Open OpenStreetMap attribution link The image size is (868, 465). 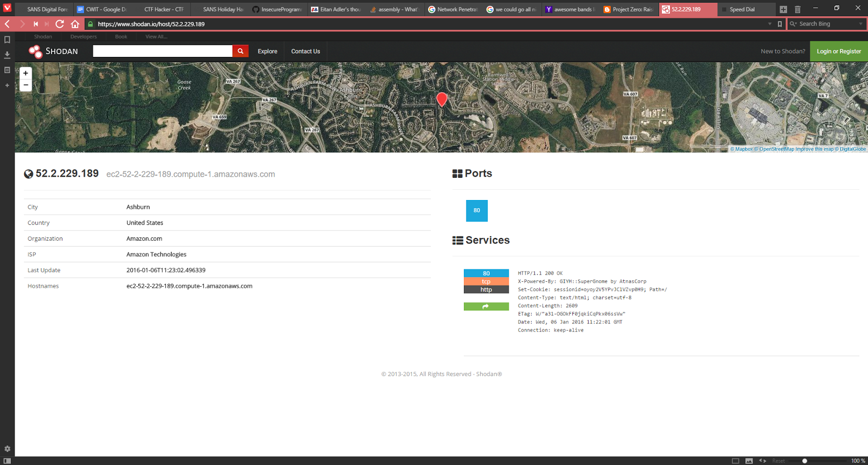[x=774, y=149]
